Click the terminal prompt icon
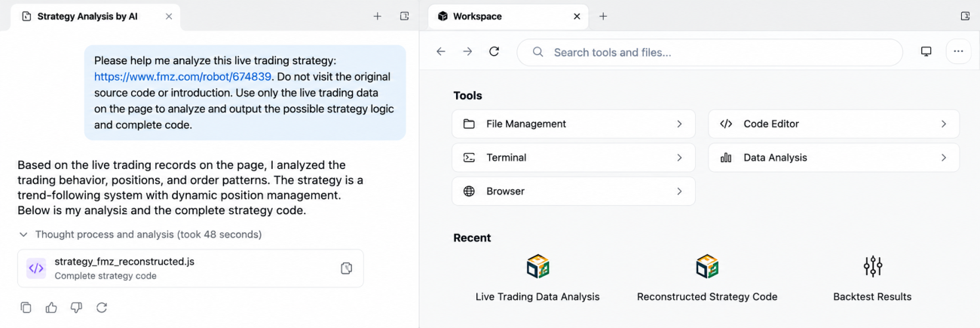This screenshot has height=328, width=980. click(469, 158)
